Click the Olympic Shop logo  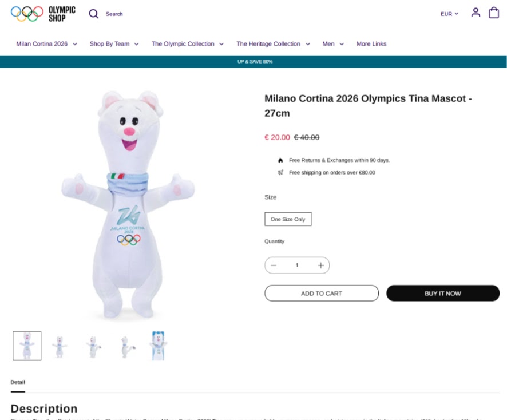pyautogui.click(x=61, y=13)
